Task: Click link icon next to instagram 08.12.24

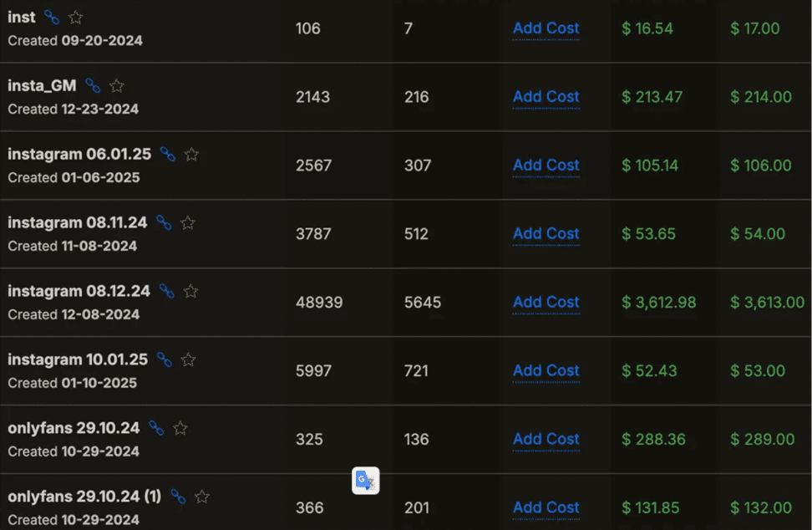Action: click(167, 291)
